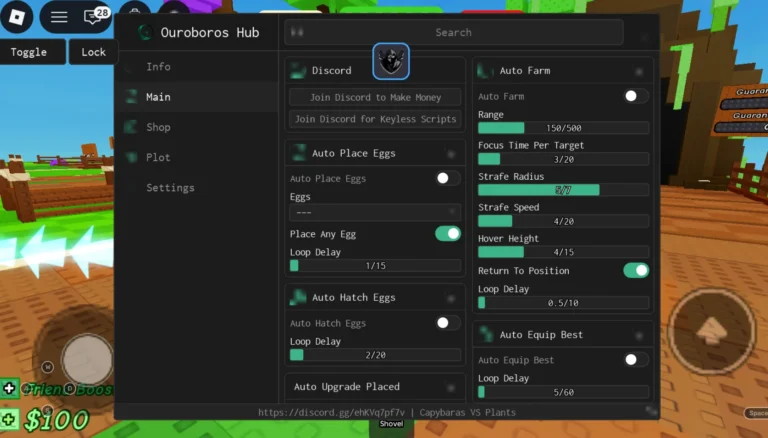This screenshot has width=768, height=438.
Task: Select the Shovel tool label
Action: pos(391,424)
